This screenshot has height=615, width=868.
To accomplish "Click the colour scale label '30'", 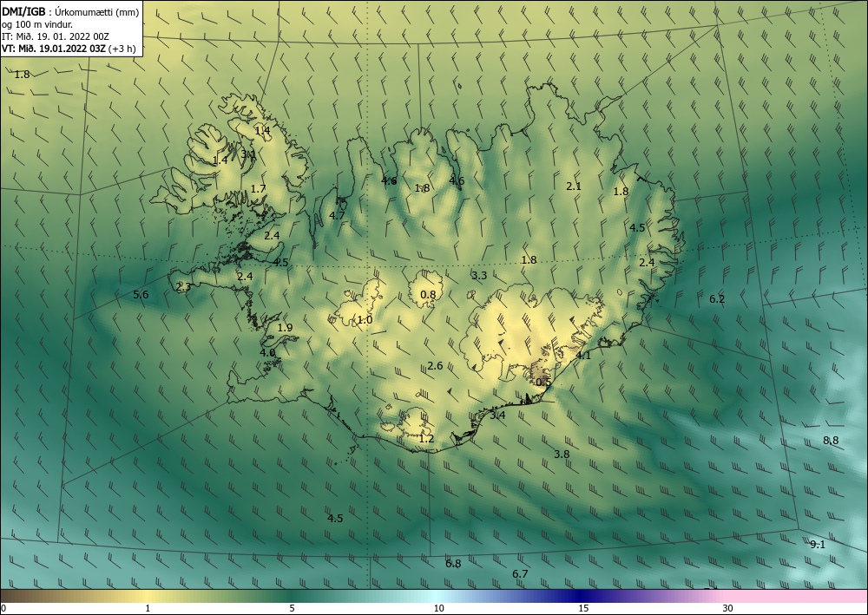I will coord(728,608).
